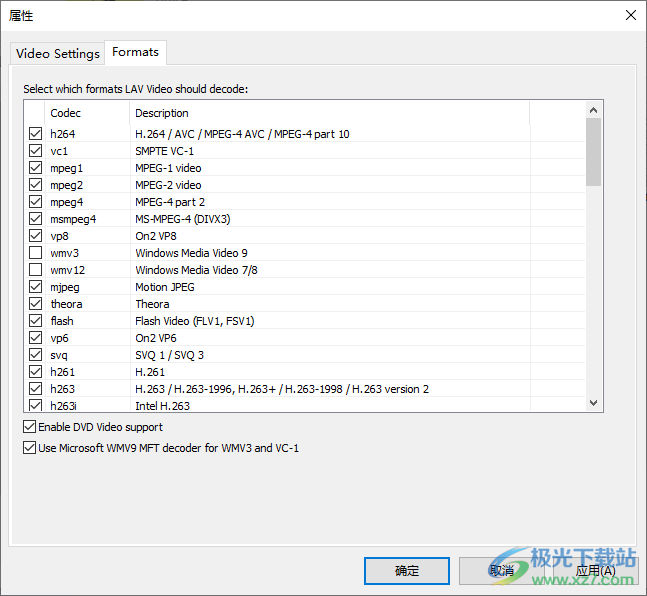Select the 'MPEG-4 part 2' description

[170, 202]
